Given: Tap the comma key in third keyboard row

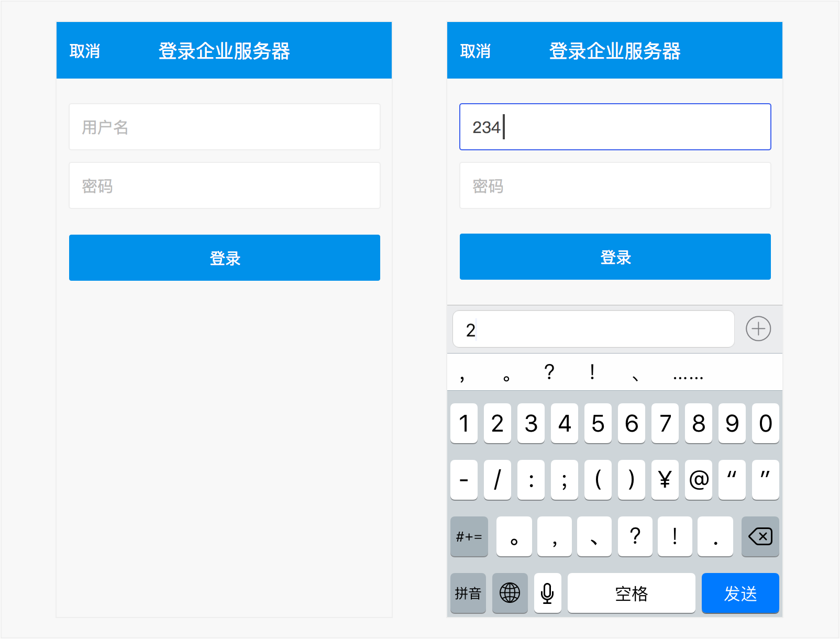Looking at the screenshot, I should [555, 536].
